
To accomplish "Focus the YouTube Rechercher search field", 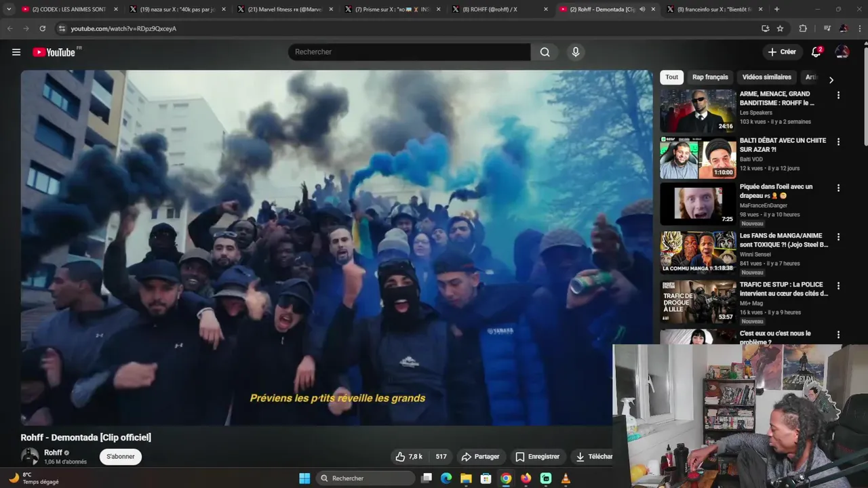I will click(x=410, y=52).
